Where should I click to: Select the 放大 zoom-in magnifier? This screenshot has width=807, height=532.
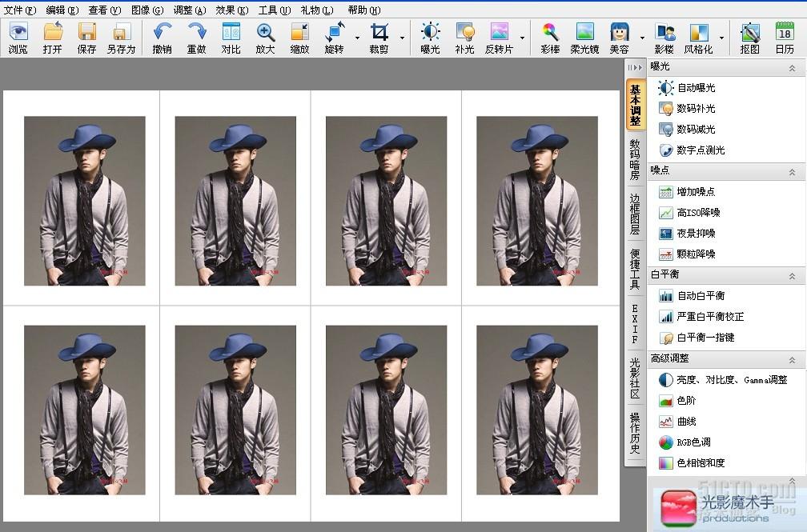[x=266, y=38]
